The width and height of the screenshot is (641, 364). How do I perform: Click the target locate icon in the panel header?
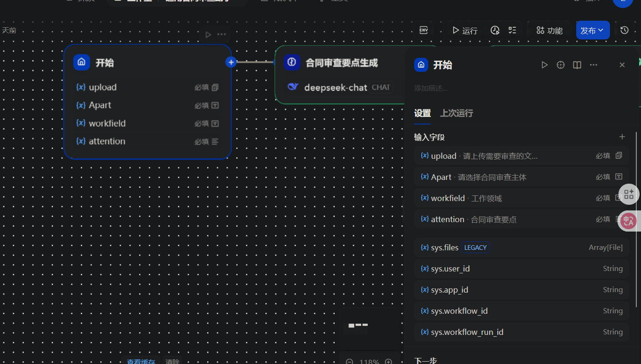coord(561,65)
